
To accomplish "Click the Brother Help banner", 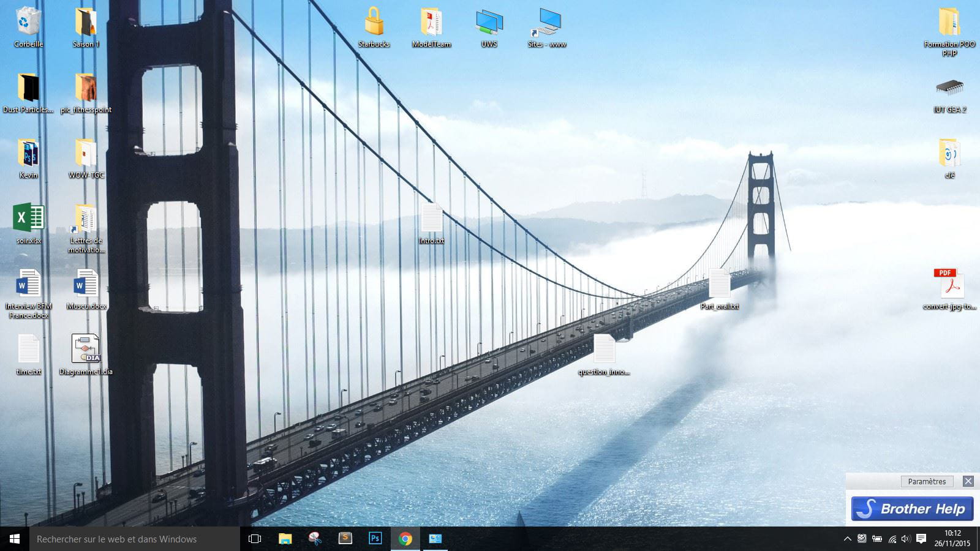I will pos(912,509).
